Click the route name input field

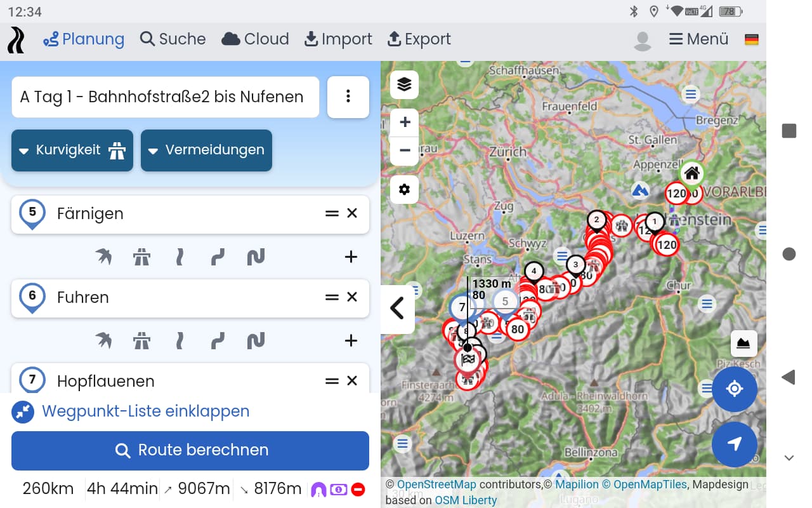[165, 97]
